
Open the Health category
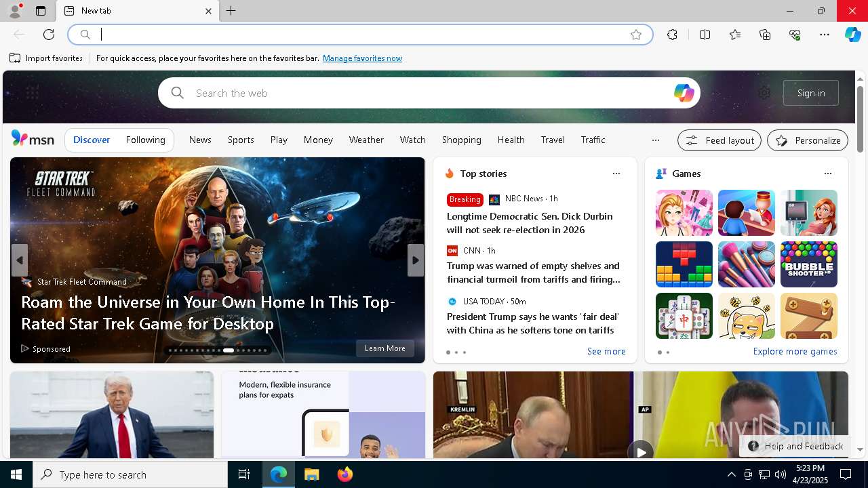511,140
